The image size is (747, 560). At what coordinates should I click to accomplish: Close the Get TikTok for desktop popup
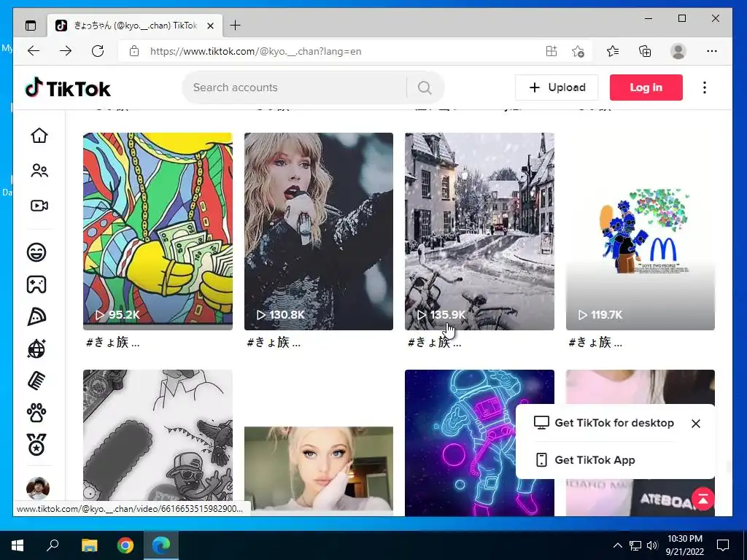(x=695, y=424)
